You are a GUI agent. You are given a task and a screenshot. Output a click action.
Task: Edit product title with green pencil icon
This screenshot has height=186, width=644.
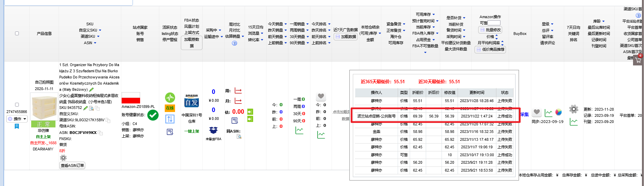click(91, 89)
